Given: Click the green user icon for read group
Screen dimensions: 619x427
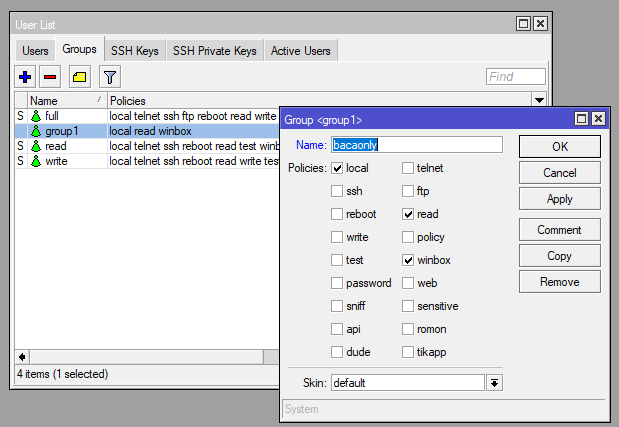Looking at the screenshot, I should (36, 146).
